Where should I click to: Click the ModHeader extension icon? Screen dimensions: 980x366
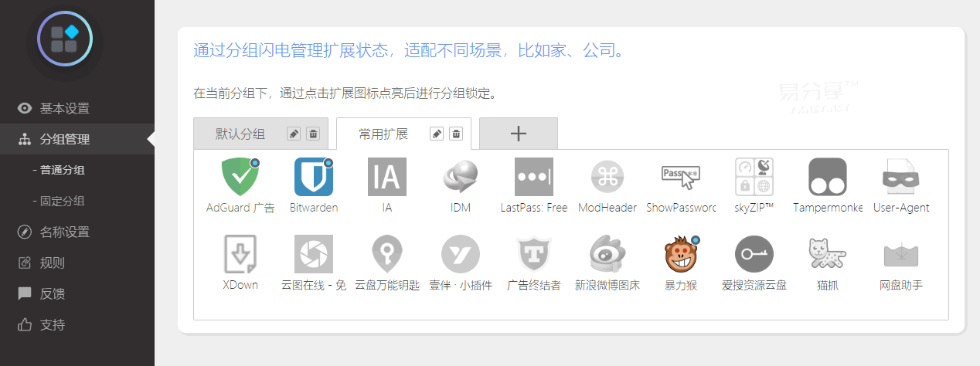607,177
